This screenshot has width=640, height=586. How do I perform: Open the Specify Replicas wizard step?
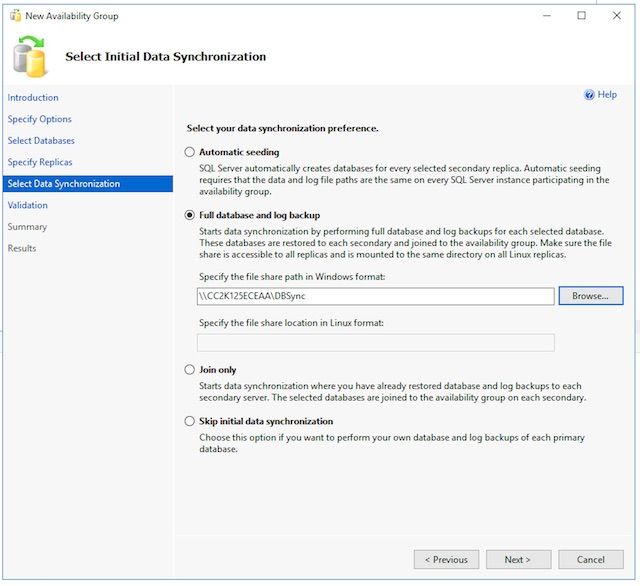40,162
